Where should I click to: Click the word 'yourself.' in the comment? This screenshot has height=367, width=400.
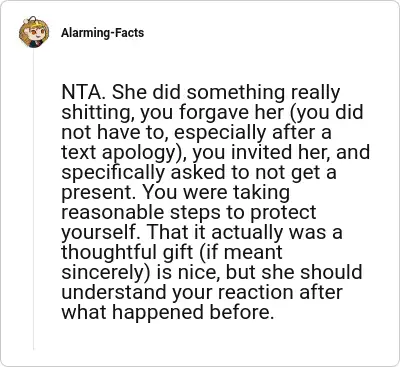tap(100, 233)
